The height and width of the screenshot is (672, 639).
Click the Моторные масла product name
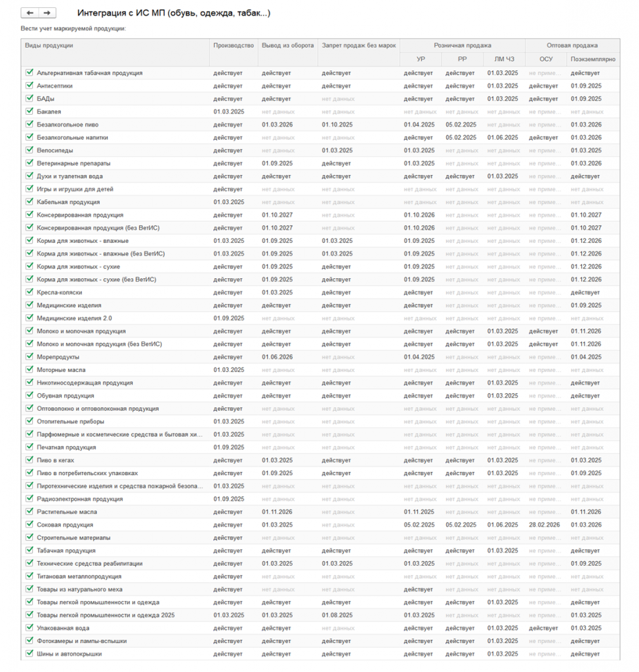(x=61, y=370)
